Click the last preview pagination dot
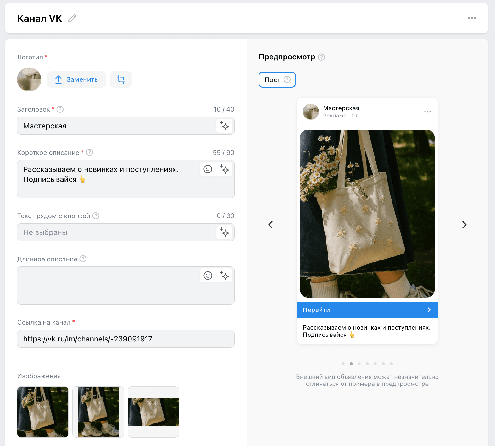 click(x=392, y=363)
